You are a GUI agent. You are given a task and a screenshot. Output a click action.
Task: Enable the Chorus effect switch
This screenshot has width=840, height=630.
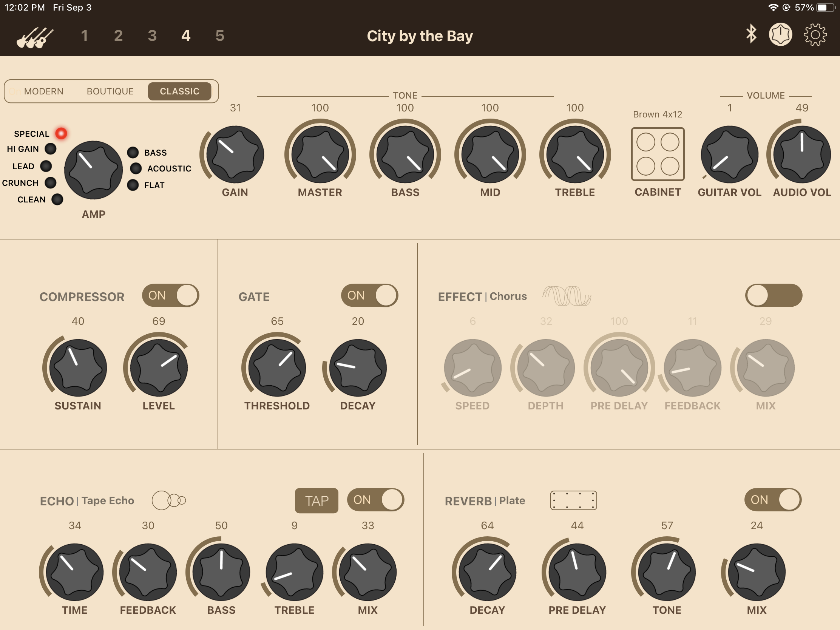coord(774,295)
